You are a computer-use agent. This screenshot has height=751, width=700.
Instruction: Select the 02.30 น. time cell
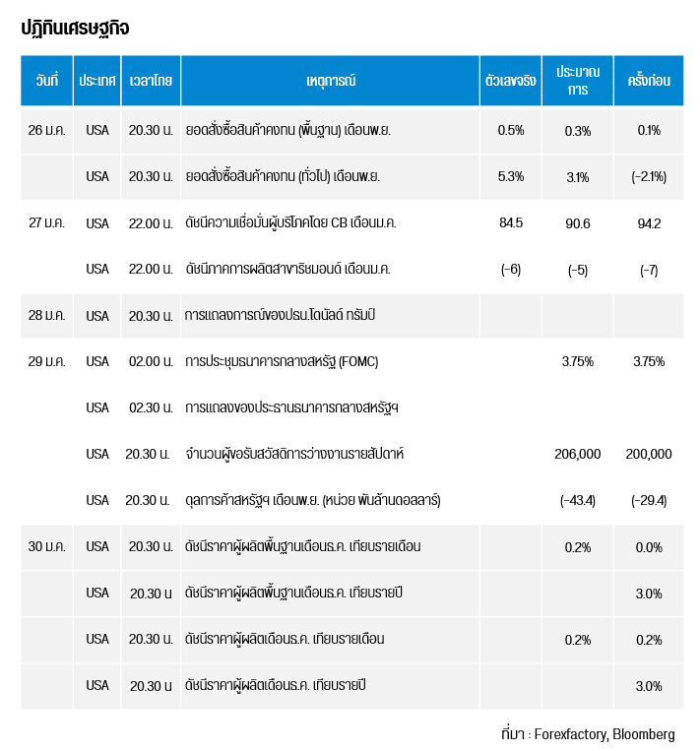point(151,407)
